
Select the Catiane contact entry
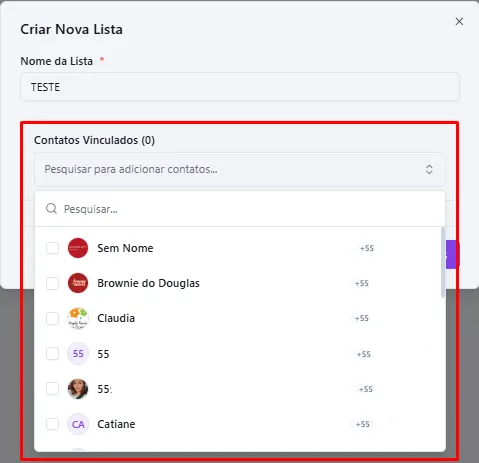pos(238,424)
